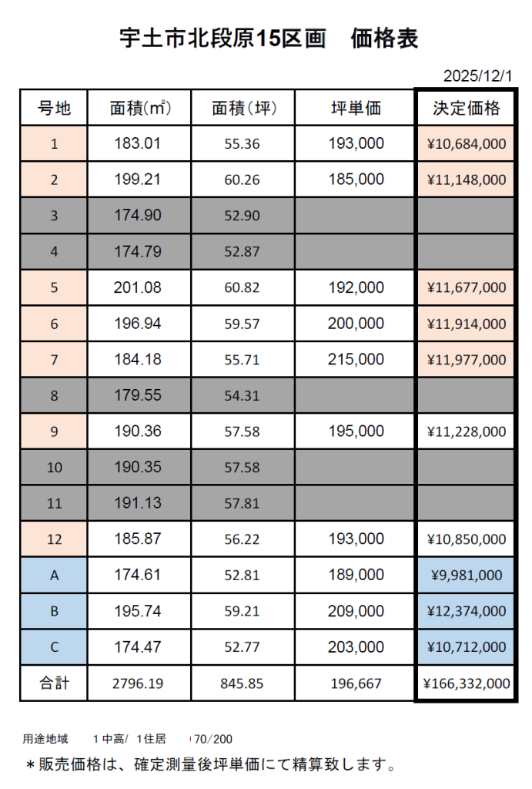
Task: Select the gray lot 8 cell
Action: [x=54, y=395]
